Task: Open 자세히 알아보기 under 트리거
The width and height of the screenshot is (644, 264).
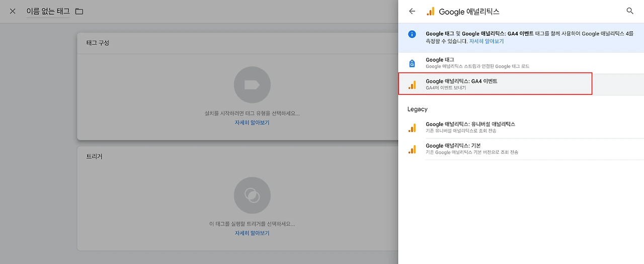Action: [x=252, y=233]
